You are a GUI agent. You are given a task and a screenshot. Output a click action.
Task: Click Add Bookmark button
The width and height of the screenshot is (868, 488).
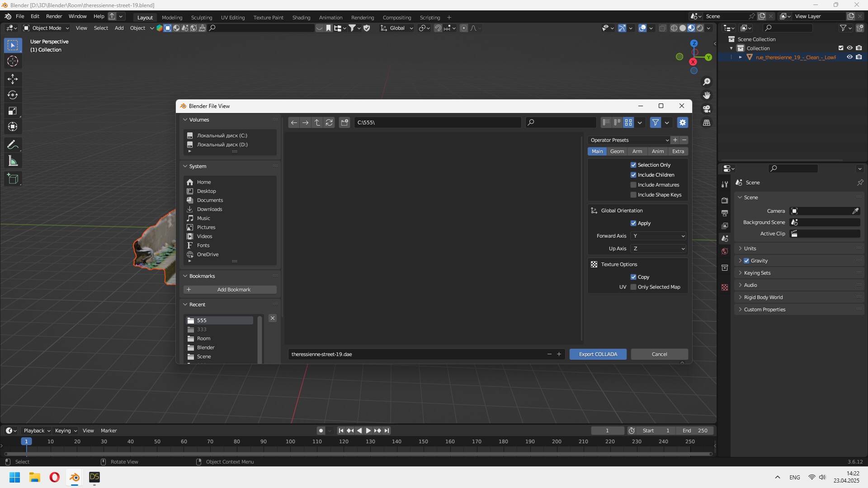click(x=230, y=290)
